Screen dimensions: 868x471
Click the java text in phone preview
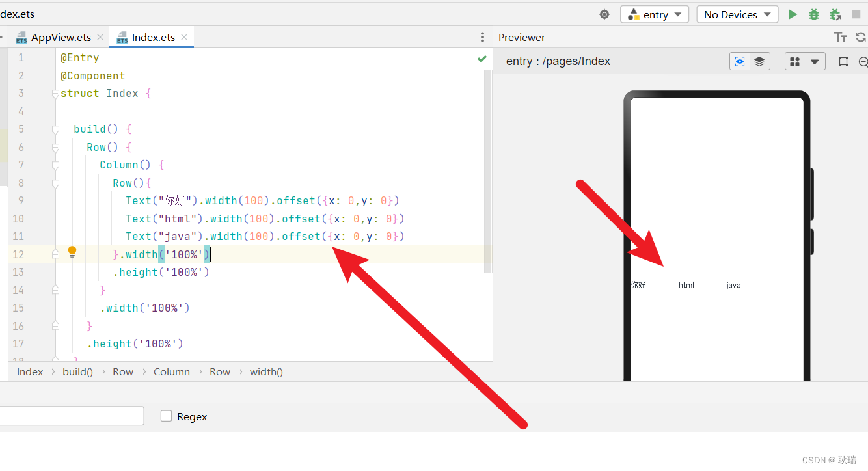click(x=733, y=285)
